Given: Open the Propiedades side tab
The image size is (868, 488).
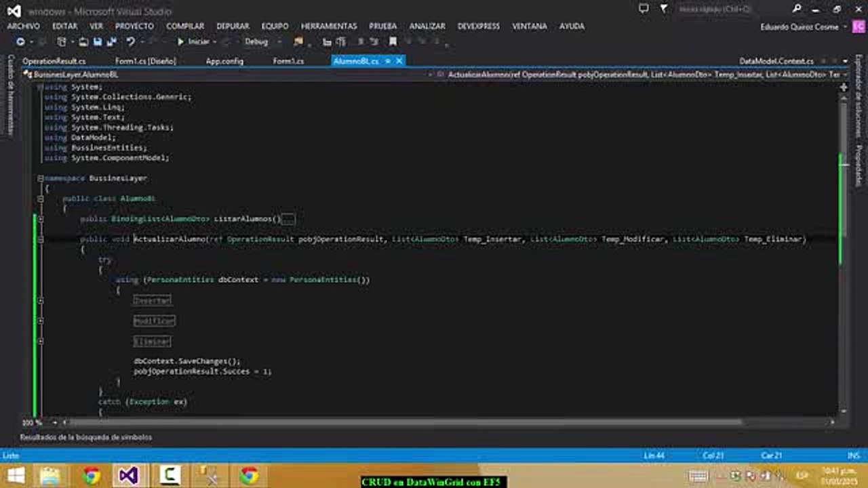Looking at the screenshot, I should (859, 165).
